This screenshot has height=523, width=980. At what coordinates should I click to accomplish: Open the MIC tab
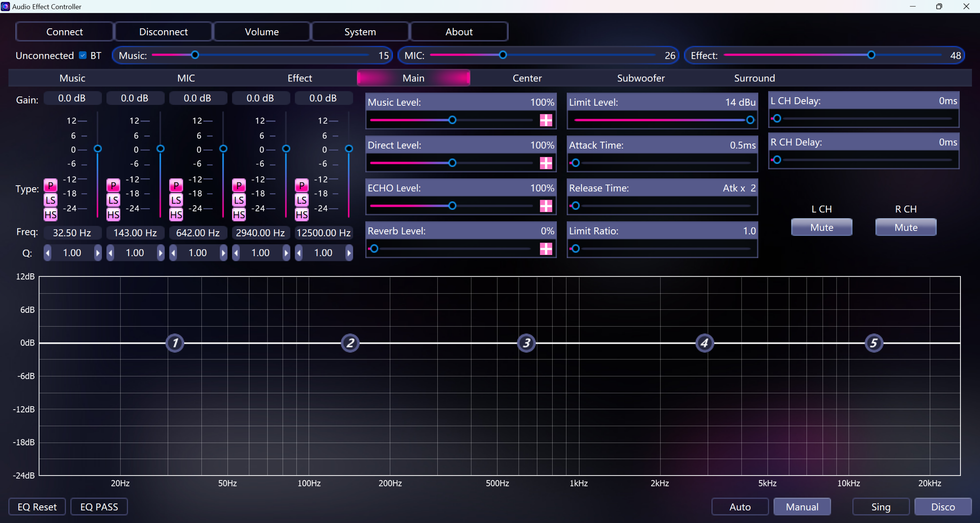point(186,78)
